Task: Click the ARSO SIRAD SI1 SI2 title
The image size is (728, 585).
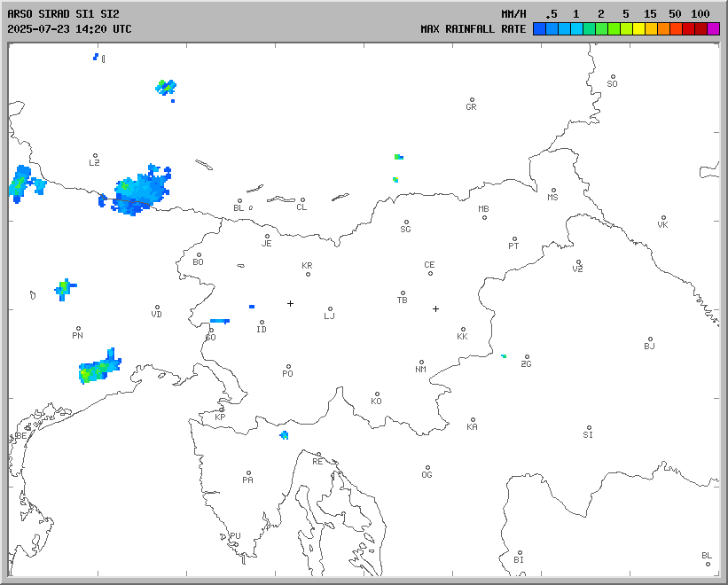Action: [62, 14]
